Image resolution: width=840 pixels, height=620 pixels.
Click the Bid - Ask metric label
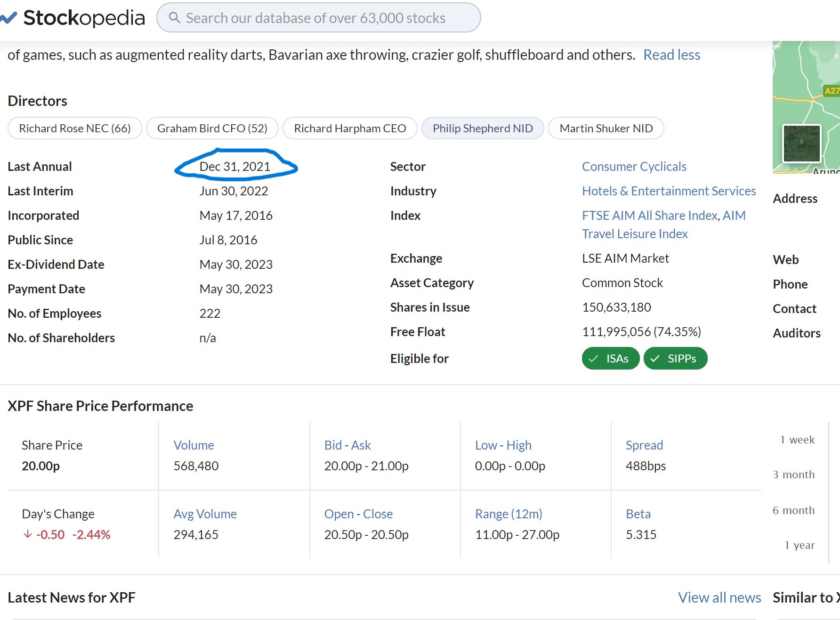coord(347,445)
